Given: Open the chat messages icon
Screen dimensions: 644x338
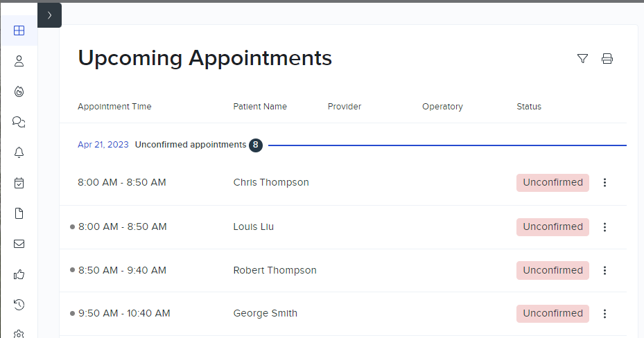Looking at the screenshot, I should 19,122.
